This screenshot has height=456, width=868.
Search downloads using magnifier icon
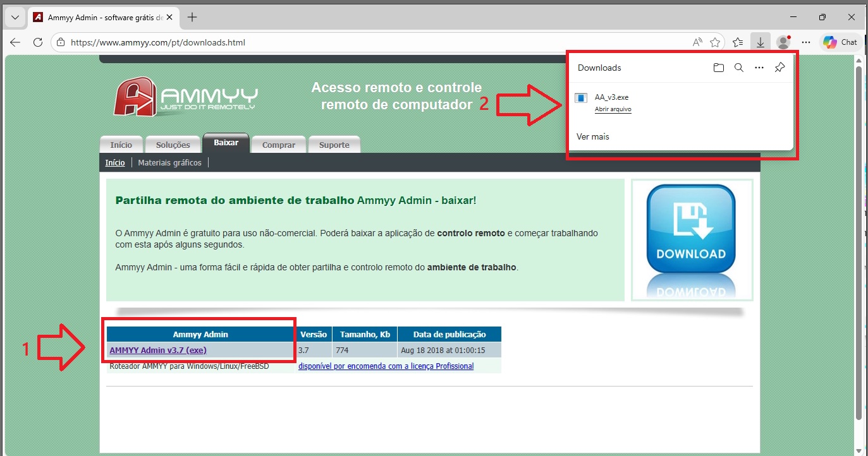[x=738, y=68]
